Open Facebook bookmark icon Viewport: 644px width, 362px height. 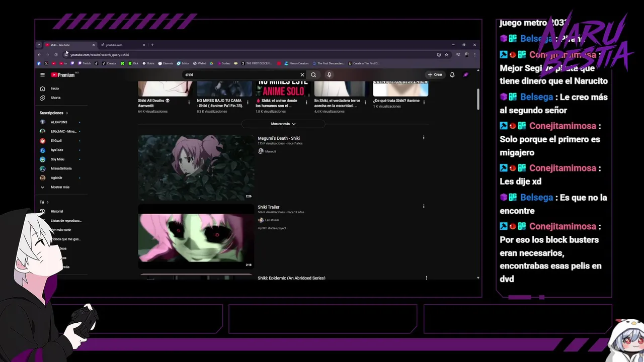point(39,63)
